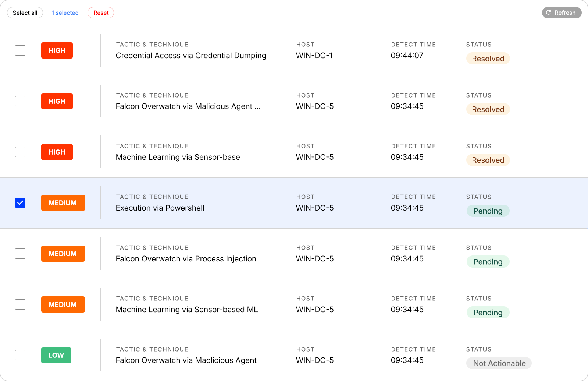
Task: Click Resolved status in Credential Dumping row
Action: (488, 59)
